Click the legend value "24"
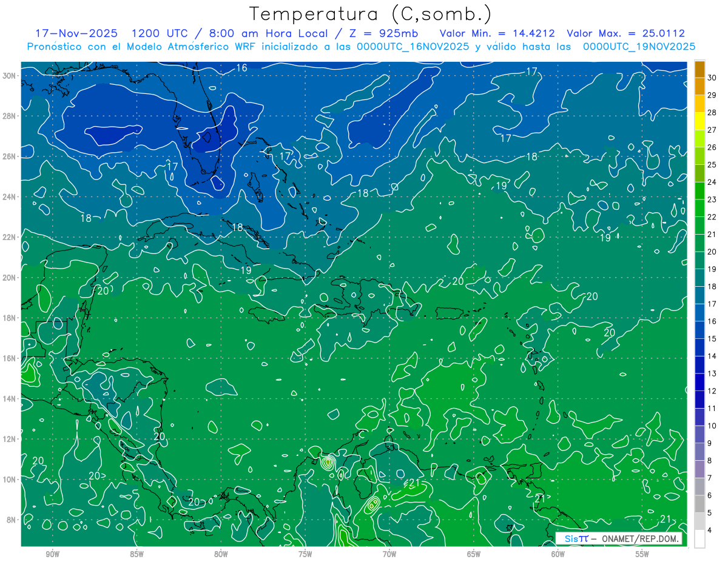 pyautogui.click(x=712, y=182)
